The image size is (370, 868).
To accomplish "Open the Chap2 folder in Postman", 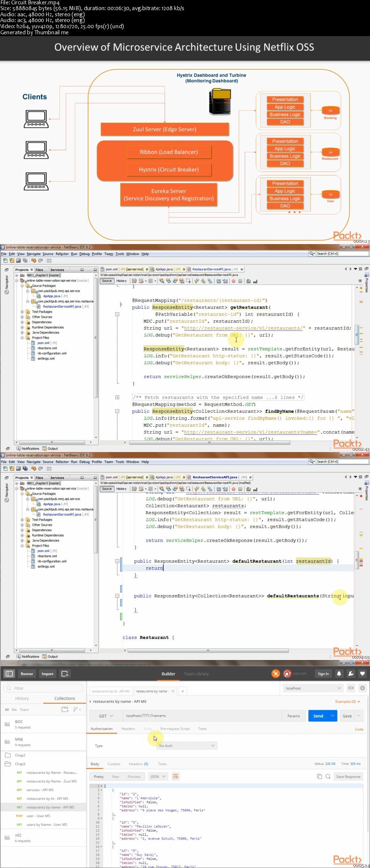I will (x=43, y=755).
